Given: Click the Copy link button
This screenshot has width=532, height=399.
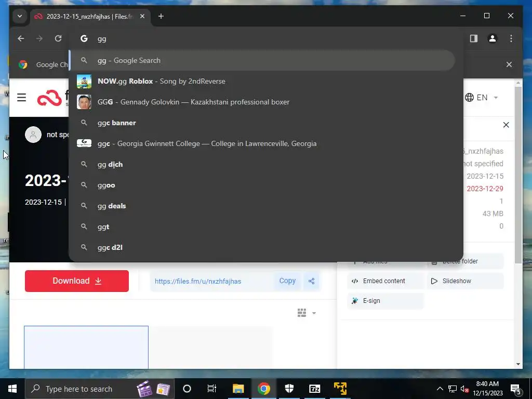Looking at the screenshot, I should pyautogui.click(x=287, y=281).
